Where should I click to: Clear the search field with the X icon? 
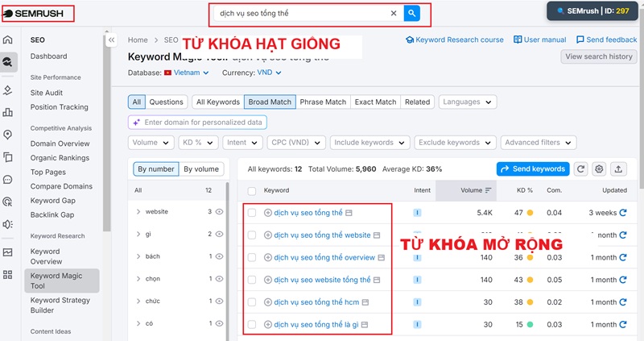394,13
